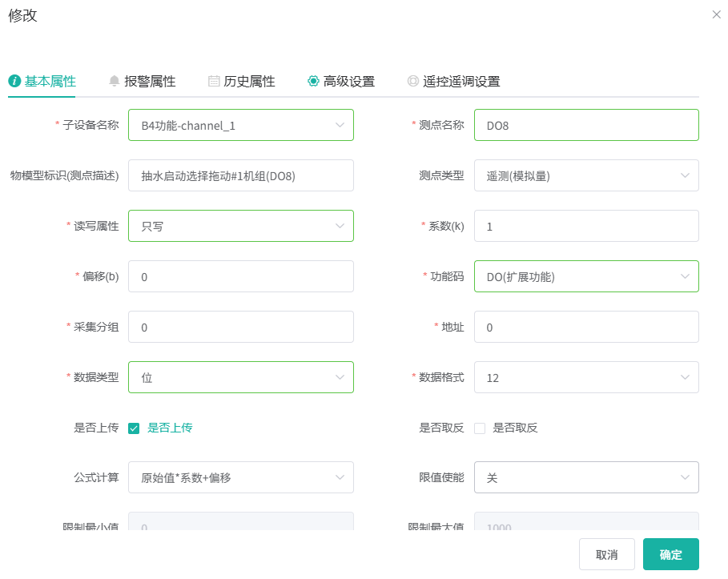Click the hexagon icon for 高级设置
This screenshot has height=579, width=728.
tap(313, 81)
